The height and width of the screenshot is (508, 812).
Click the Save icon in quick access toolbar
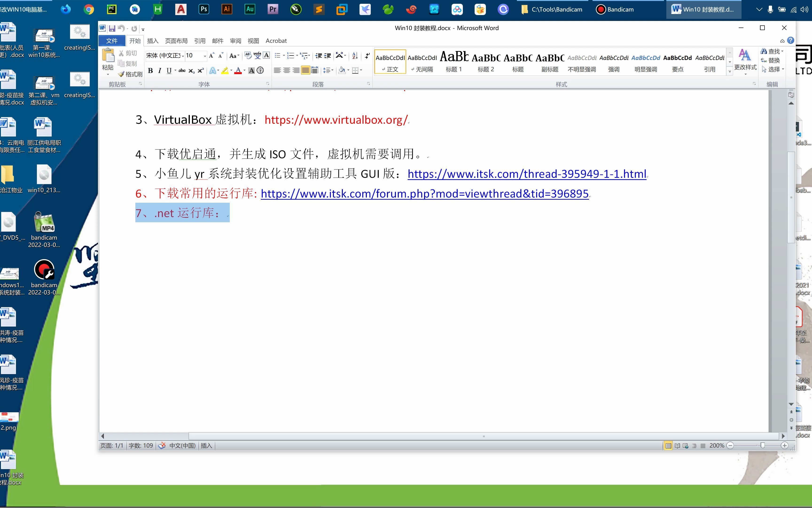(112, 28)
